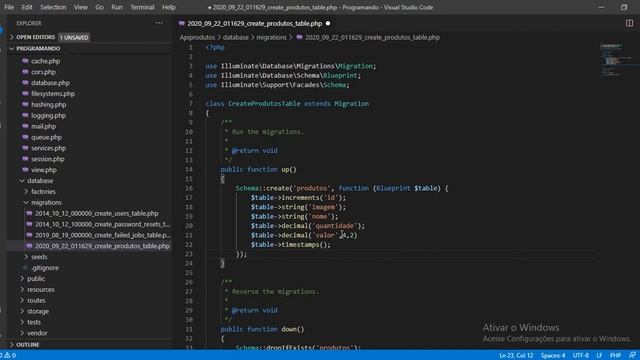640x360 pixels.
Task: Click database in the breadcrumb
Action: tap(236, 37)
